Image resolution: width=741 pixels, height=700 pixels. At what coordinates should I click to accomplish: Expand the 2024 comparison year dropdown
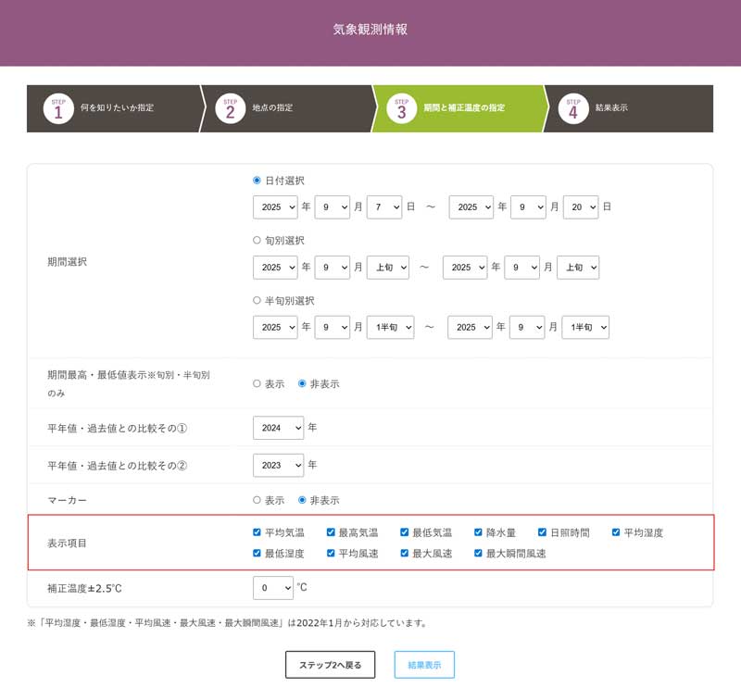coord(278,428)
